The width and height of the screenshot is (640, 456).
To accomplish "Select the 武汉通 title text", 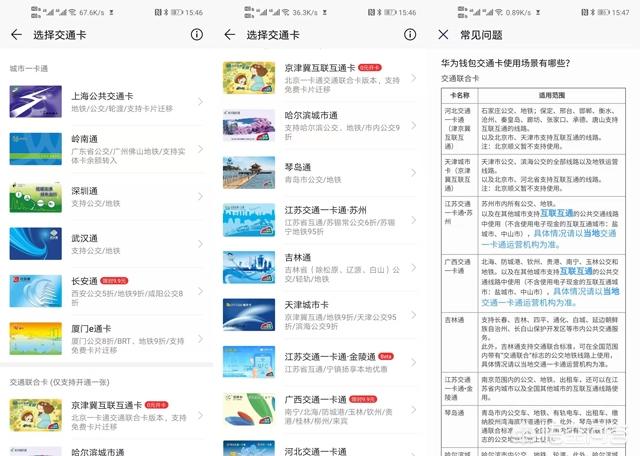I will [84, 238].
